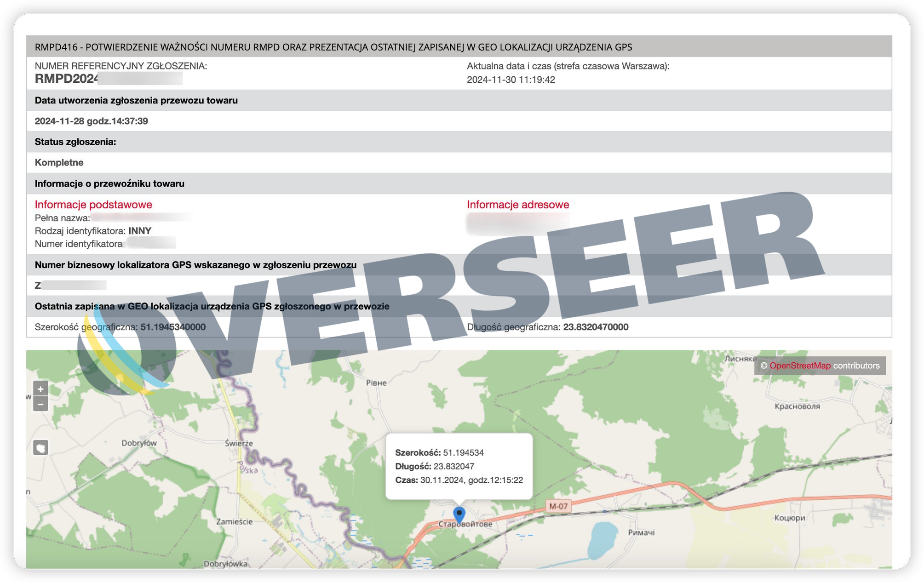
Task: Click the reference number RMPD2024
Action: coord(67,79)
